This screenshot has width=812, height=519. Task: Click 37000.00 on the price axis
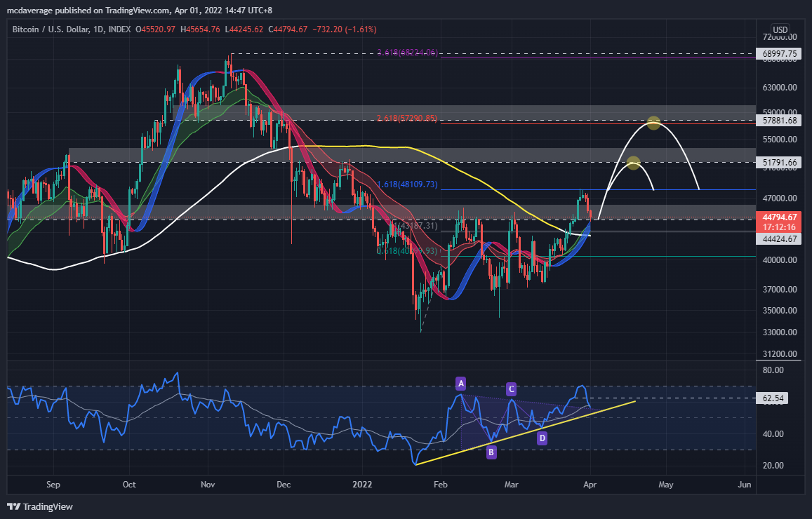(780, 289)
